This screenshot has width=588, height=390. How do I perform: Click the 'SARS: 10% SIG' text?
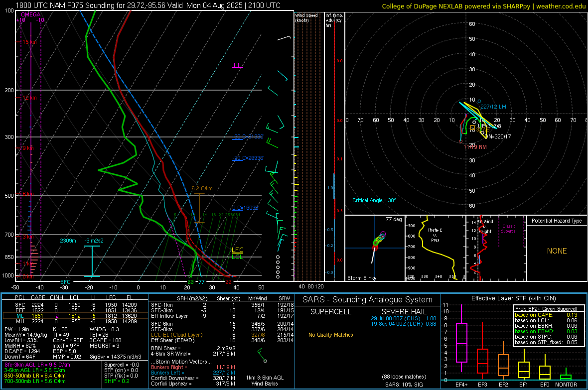(x=404, y=385)
